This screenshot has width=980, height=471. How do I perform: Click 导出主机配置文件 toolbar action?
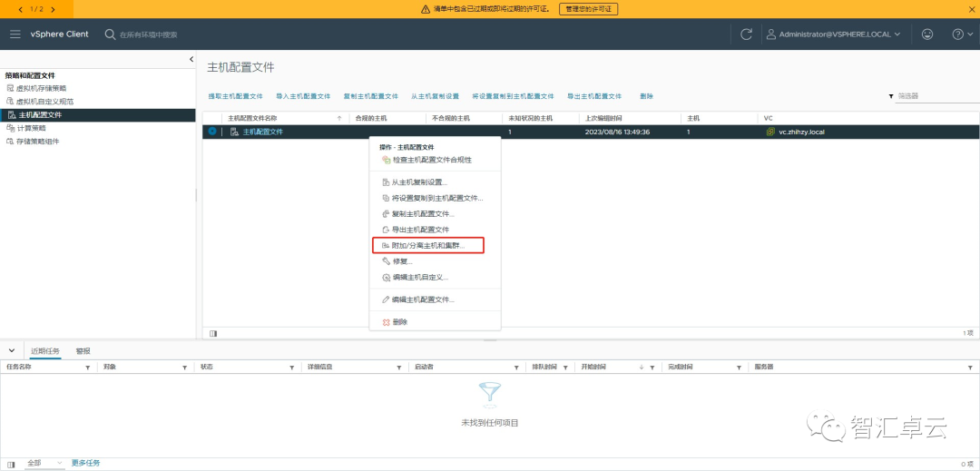coord(594,96)
